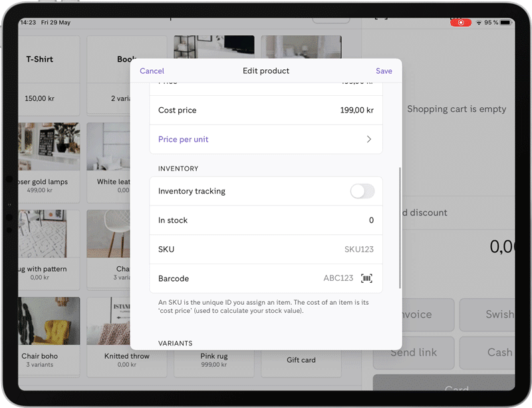
Task: Select the Knitted throw product thumbnail
Action: [x=108, y=321]
